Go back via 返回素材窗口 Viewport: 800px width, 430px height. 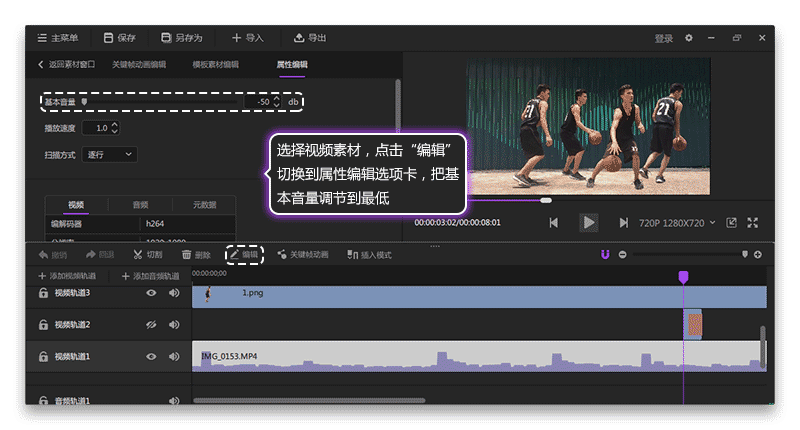[66, 64]
